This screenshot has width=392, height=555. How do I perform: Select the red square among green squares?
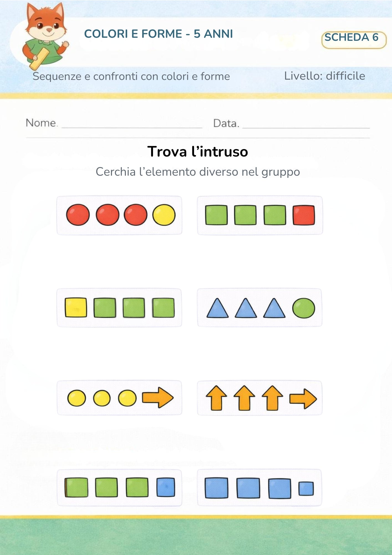pyautogui.click(x=304, y=215)
